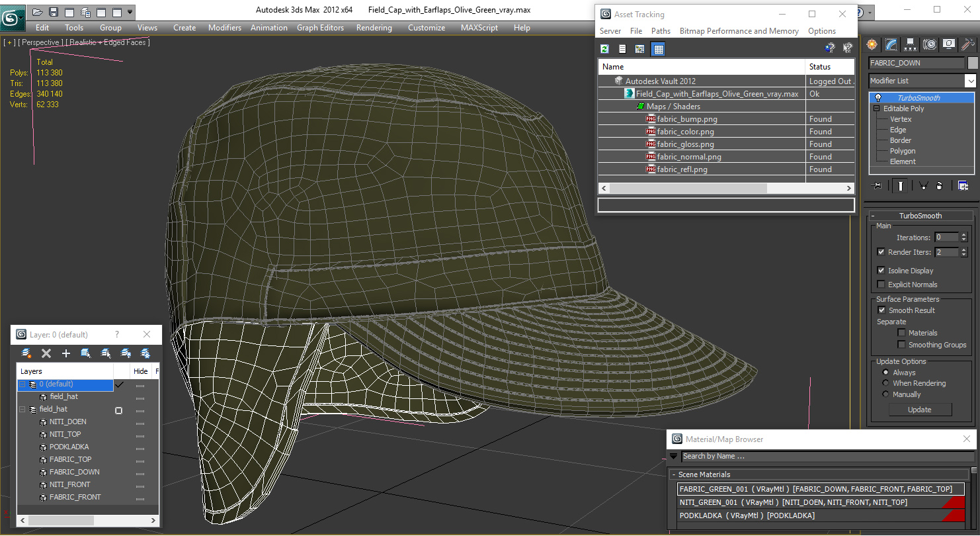
Task: Open the Utilities panel with hammer icon
Action: pyautogui.click(x=968, y=44)
